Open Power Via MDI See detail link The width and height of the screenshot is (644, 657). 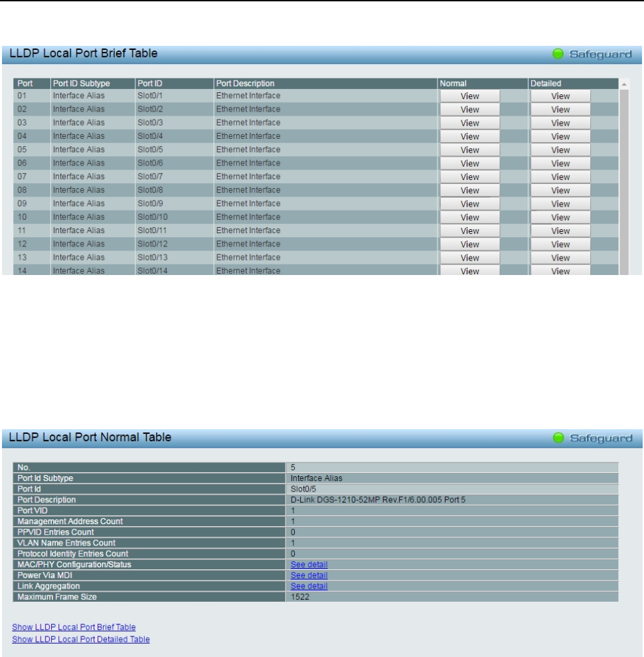(309, 575)
